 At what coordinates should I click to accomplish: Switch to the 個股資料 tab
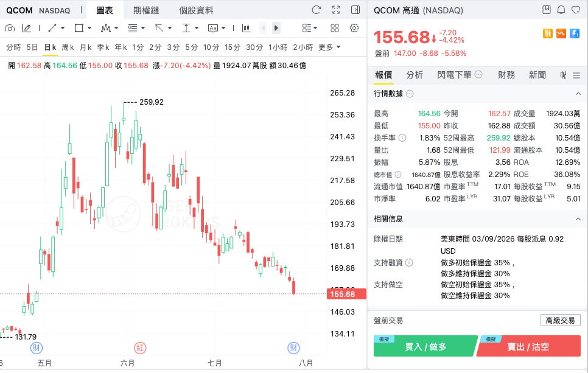point(196,10)
